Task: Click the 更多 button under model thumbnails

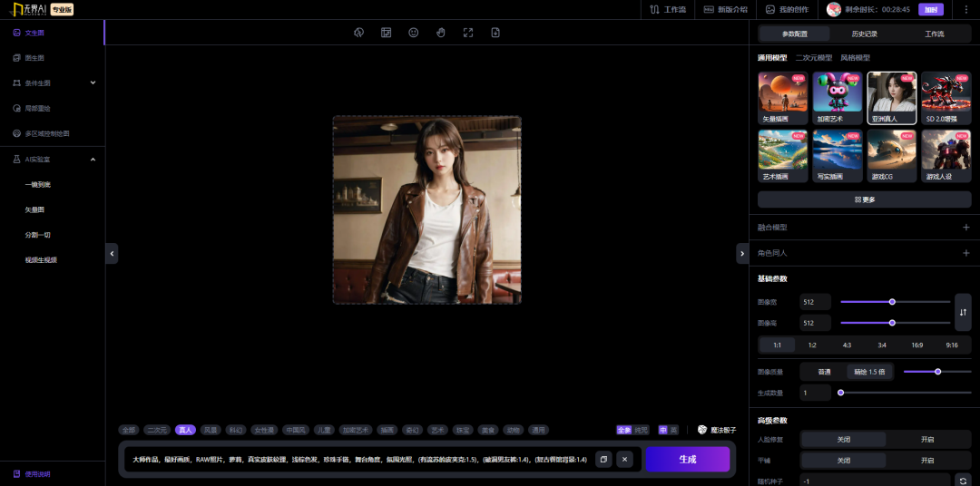Action: 864,199
